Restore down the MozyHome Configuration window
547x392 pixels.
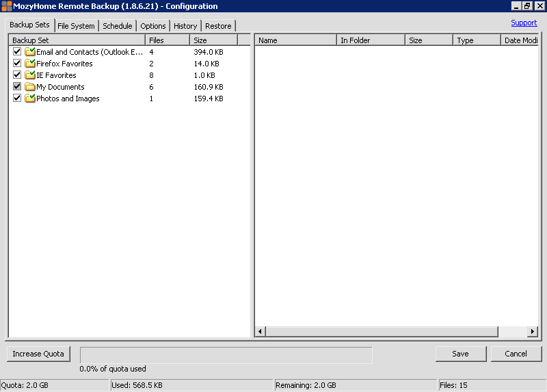[526, 6]
